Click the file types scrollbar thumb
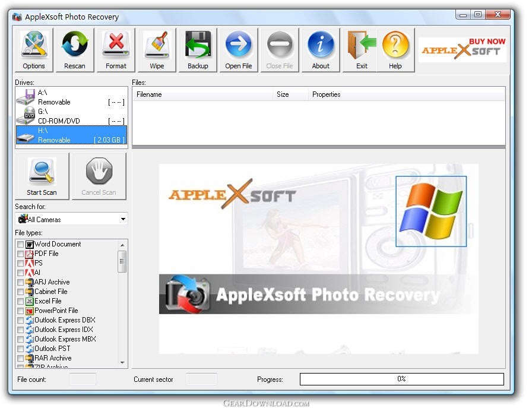Image resolution: width=532 pixels, height=408 pixels. [122, 261]
